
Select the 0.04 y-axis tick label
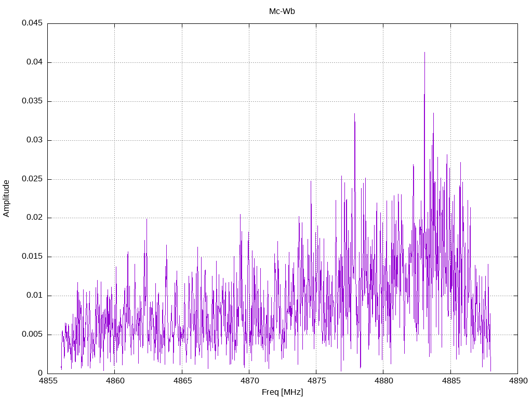(x=34, y=62)
